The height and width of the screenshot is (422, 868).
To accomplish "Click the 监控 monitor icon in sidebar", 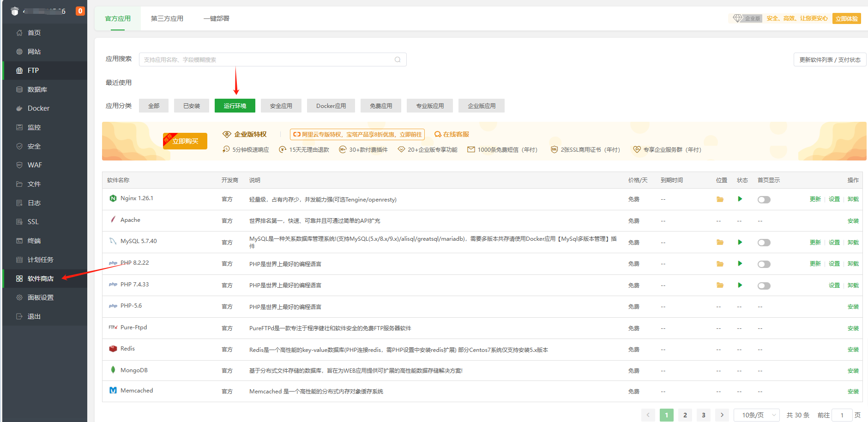I will [x=19, y=127].
